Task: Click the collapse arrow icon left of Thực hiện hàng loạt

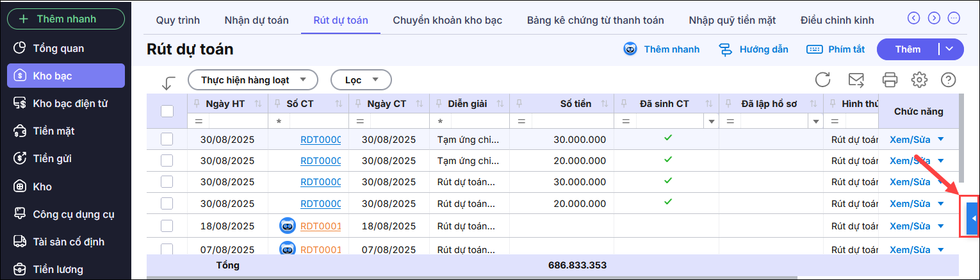Action: tap(168, 83)
